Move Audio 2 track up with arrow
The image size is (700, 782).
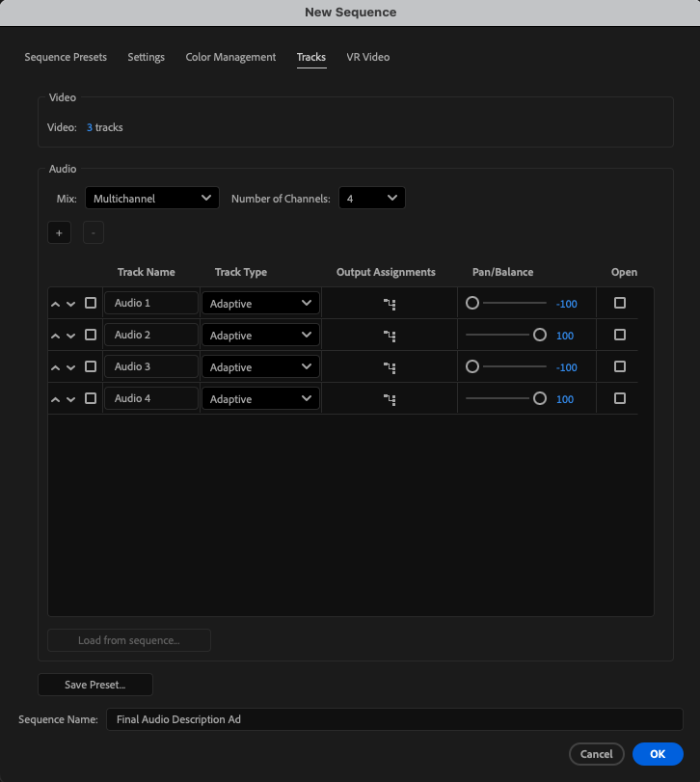point(55,336)
